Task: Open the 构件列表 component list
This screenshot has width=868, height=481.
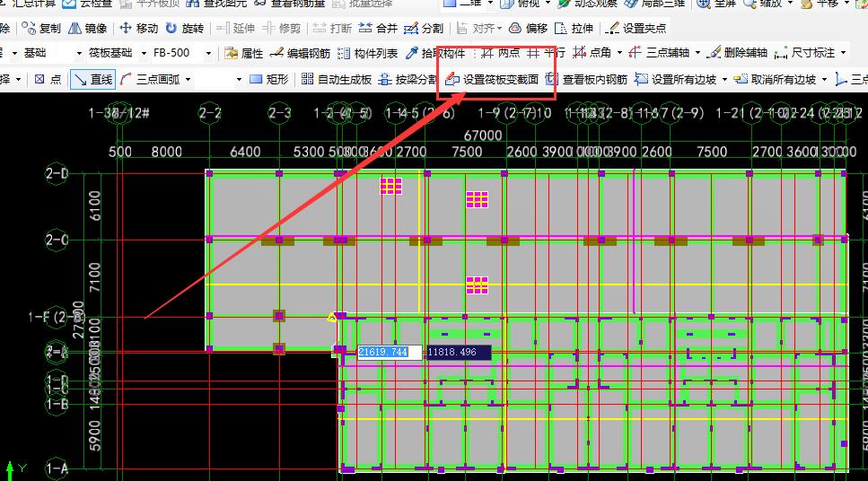Action: [x=368, y=53]
